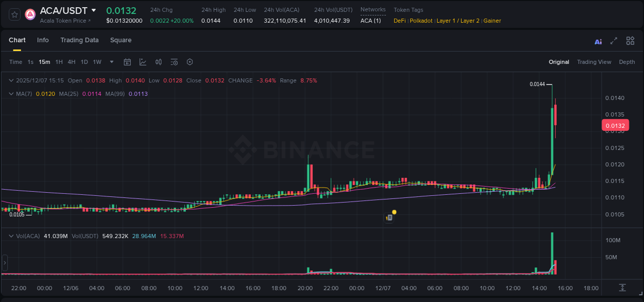The width and height of the screenshot is (644, 302).
Task: Open the Polkadot token tag link
Action: tap(420, 21)
